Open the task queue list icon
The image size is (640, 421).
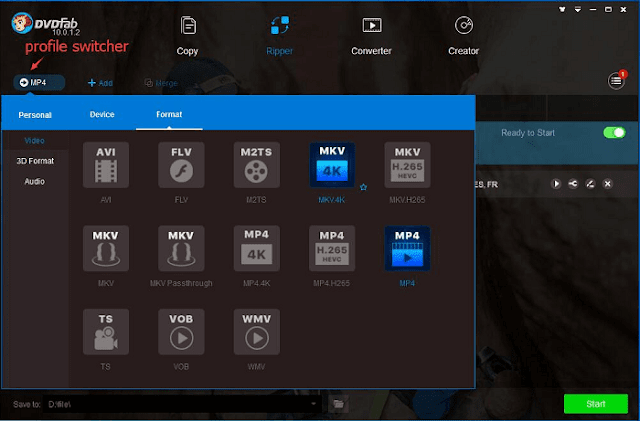tap(616, 80)
